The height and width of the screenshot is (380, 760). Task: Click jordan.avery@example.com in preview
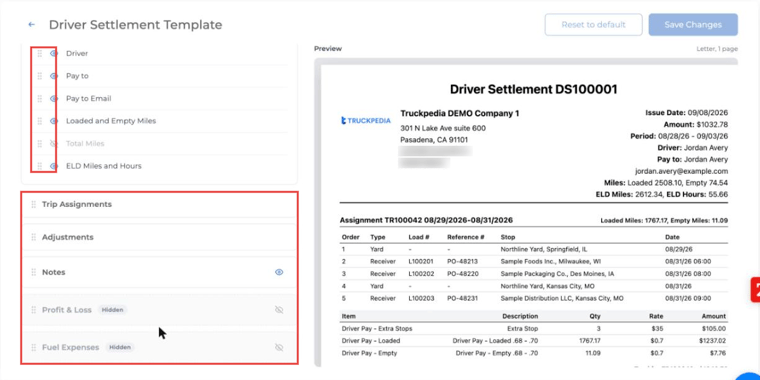coord(681,172)
